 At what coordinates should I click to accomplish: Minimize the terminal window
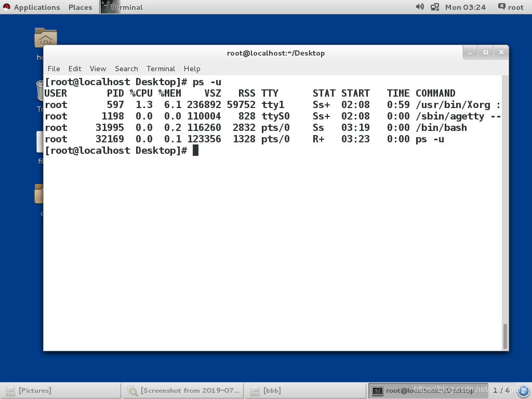point(470,52)
